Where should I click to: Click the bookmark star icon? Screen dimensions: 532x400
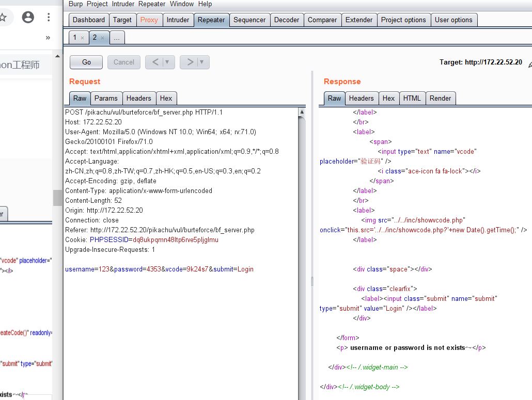coord(3,17)
